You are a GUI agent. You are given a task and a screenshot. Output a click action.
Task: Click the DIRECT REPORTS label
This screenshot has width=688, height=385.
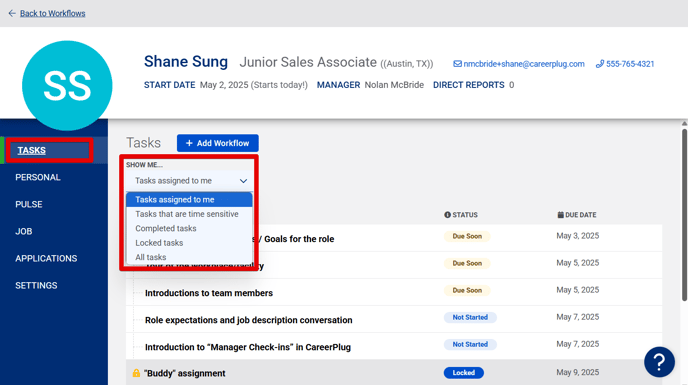coord(469,85)
